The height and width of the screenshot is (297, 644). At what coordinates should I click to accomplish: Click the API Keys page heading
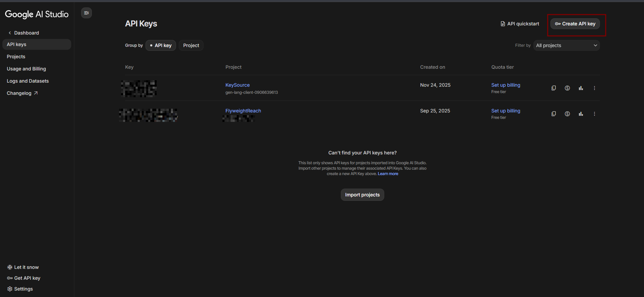tap(141, 24)
